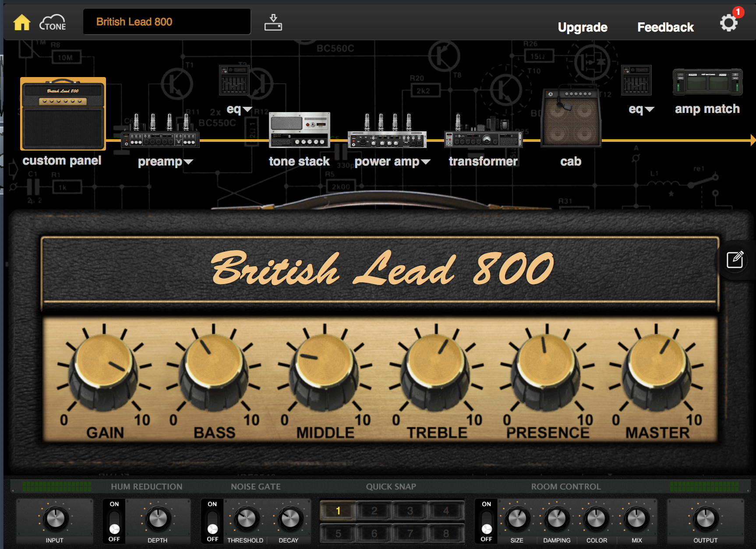Image resolution: width=756 pixels, height=549 pixels.
Task: Select Quick Snap slot 1
Action: [x=338, y=510]
